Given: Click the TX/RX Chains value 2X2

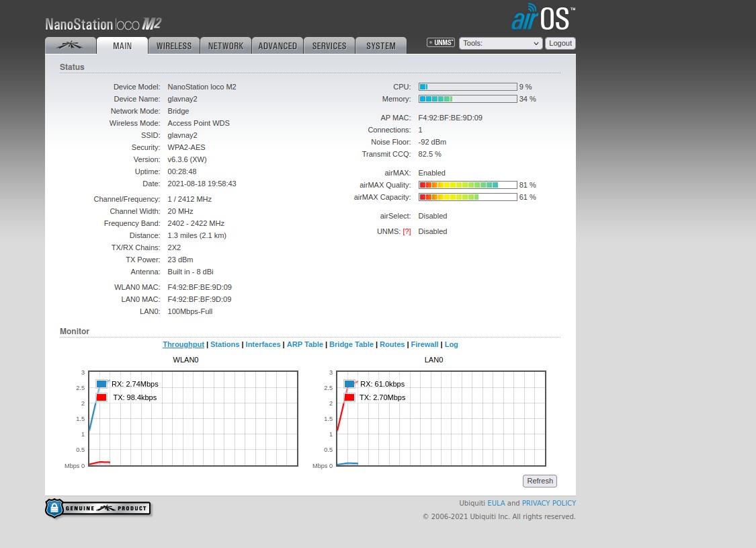Looking at the screenshot, I should [x=174, y=247].
